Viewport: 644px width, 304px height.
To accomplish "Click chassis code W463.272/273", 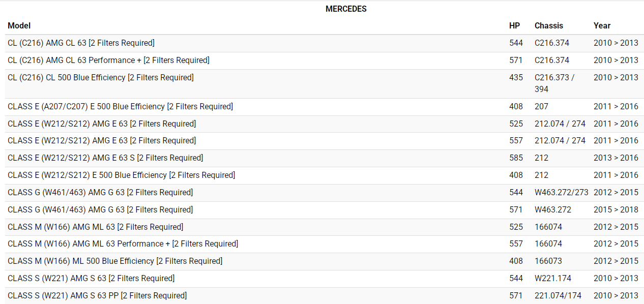I will coord(561,192).
